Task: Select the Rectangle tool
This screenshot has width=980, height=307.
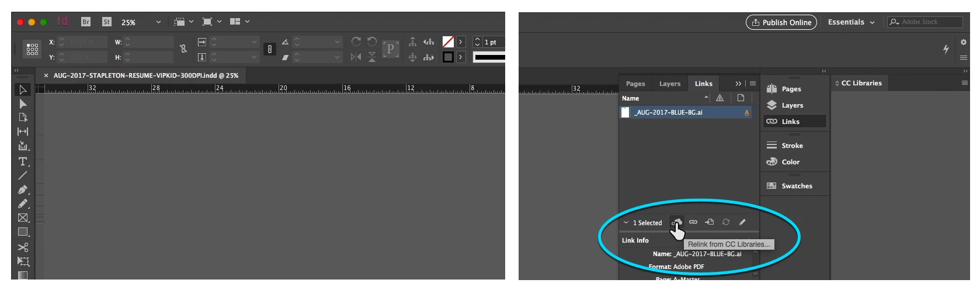Action: (x=23, y=232)
